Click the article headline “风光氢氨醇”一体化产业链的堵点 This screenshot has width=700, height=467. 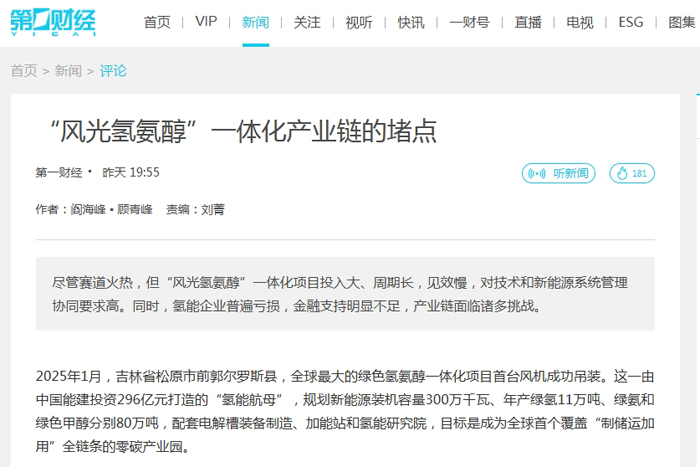(x=244, y=131)
